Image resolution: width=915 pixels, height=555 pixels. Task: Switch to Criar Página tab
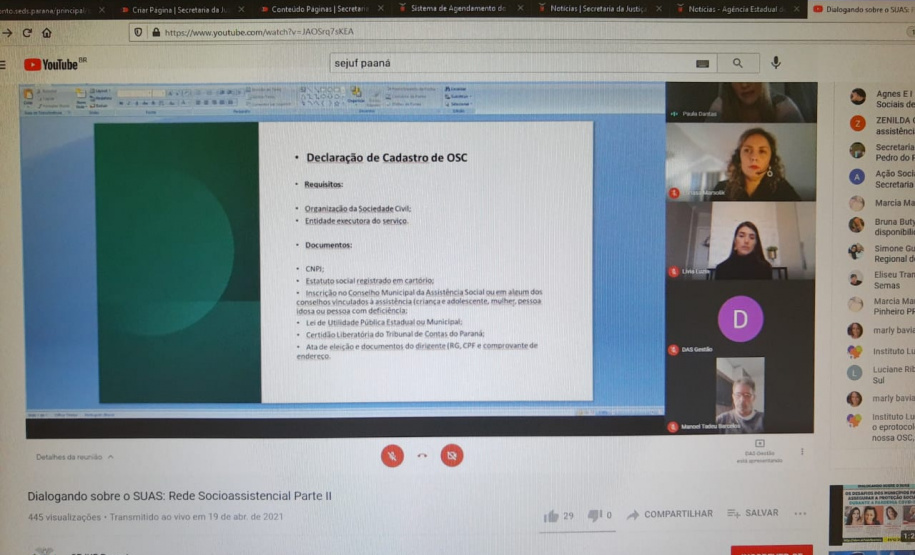pos(174,9)
